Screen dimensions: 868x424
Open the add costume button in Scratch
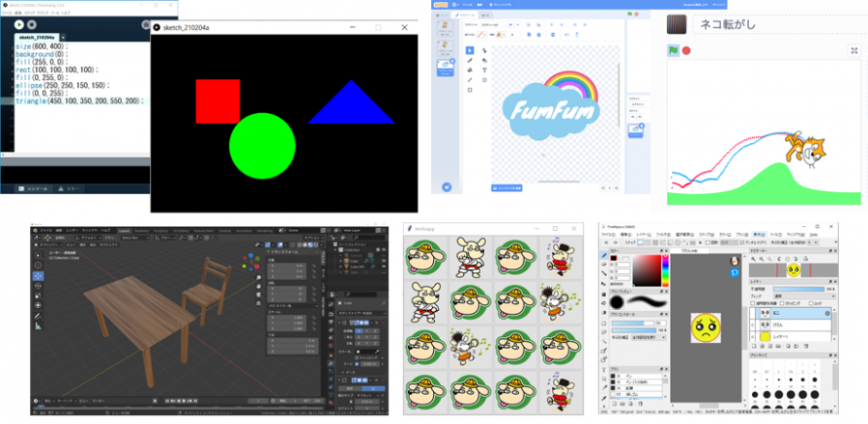[446, 188]
